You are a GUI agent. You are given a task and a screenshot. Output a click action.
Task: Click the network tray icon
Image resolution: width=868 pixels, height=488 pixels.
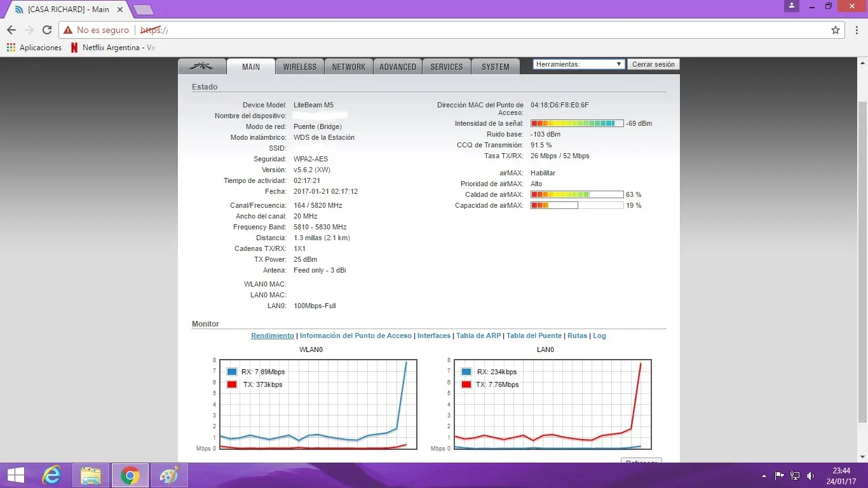pos(795,475)
